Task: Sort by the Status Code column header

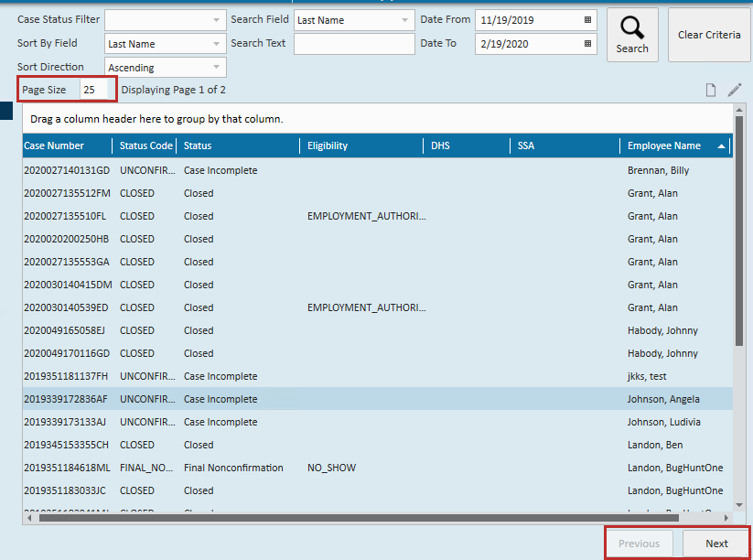Action: (x=145, y=146)
